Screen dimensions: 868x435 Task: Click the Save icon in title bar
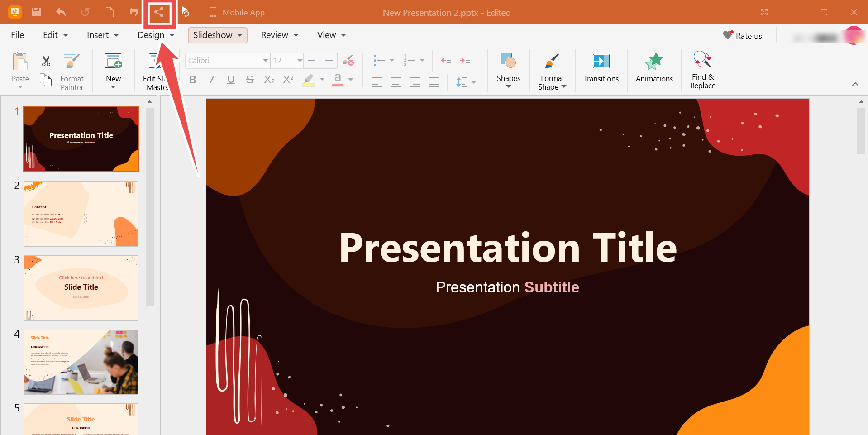click(37, 12)
